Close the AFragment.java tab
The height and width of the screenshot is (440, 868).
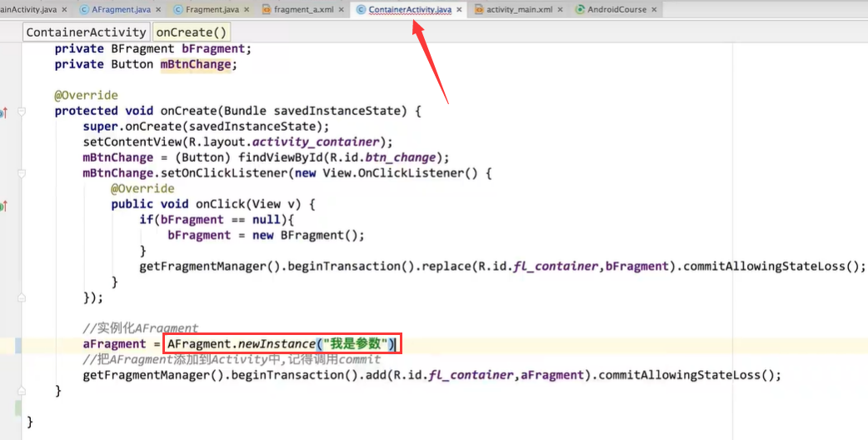(159, 9)
